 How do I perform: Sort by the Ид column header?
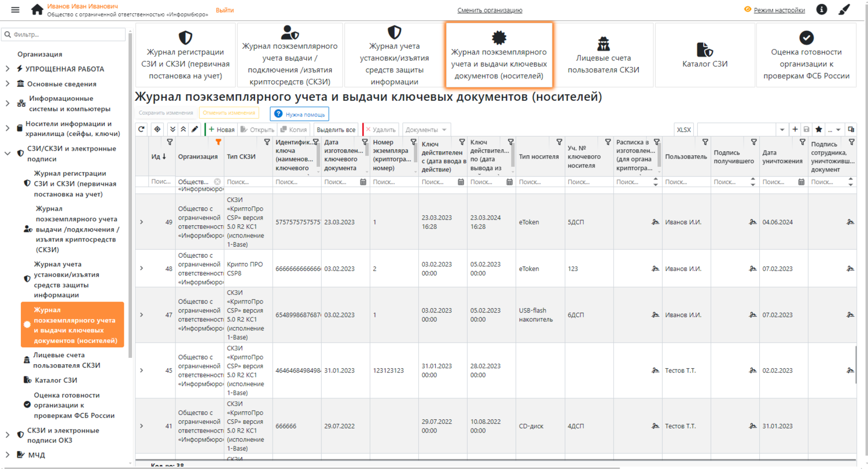coord(159,156)
